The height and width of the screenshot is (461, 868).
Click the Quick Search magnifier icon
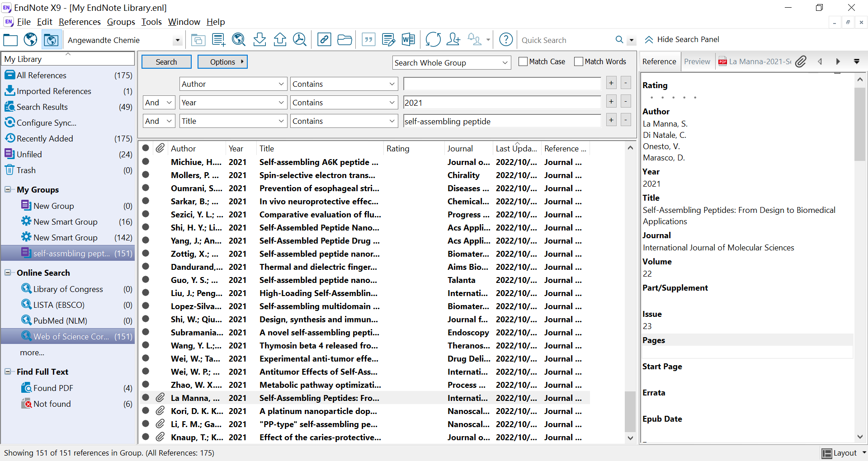coord(619,40)
